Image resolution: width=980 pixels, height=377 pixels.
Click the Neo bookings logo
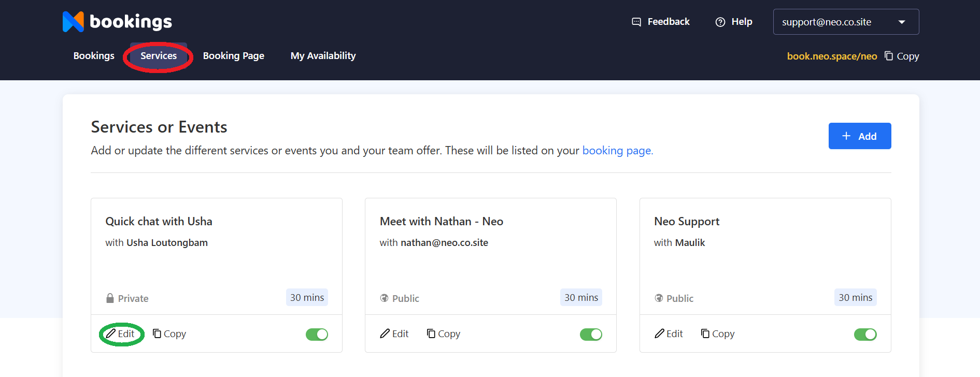[x=117, y=22]
